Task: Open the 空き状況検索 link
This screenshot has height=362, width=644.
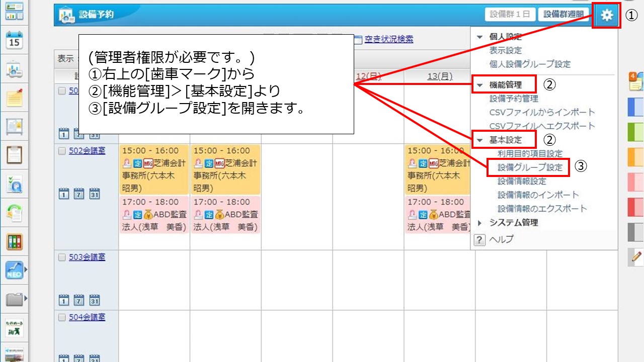Action: click(x=389, y=39)
